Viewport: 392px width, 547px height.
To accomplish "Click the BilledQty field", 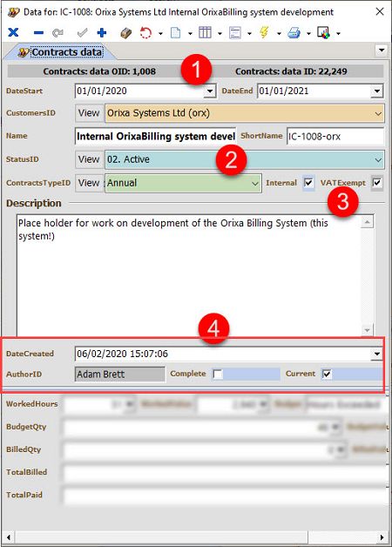I will click(x=205, y=449).
